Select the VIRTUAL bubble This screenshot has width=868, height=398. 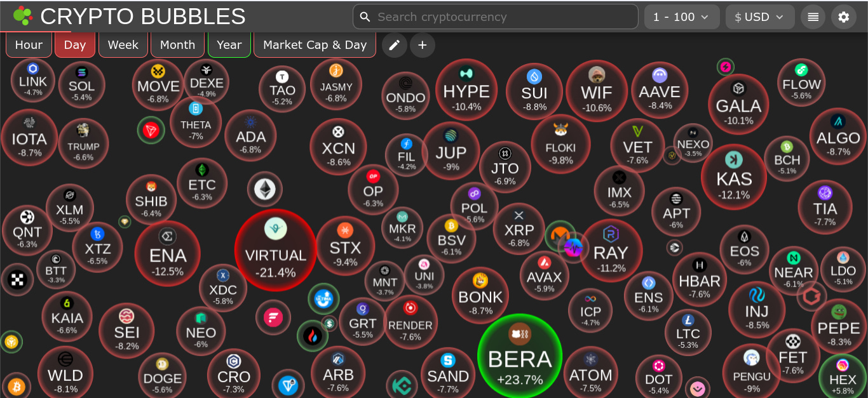coord(276,249)
